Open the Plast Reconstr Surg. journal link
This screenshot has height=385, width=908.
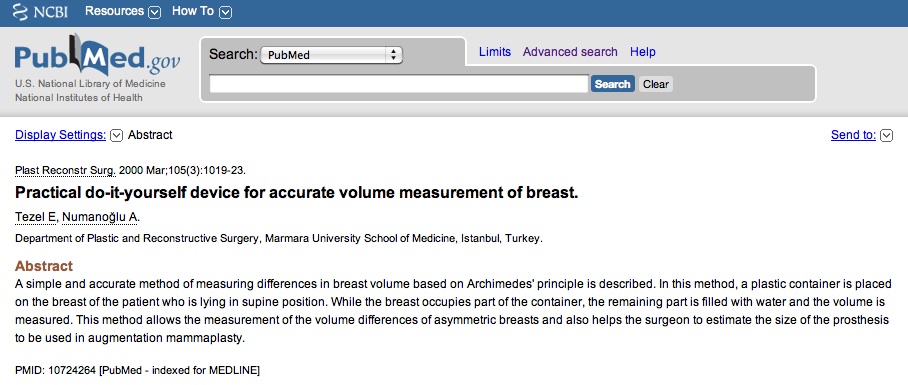click(x=65, y=171)
